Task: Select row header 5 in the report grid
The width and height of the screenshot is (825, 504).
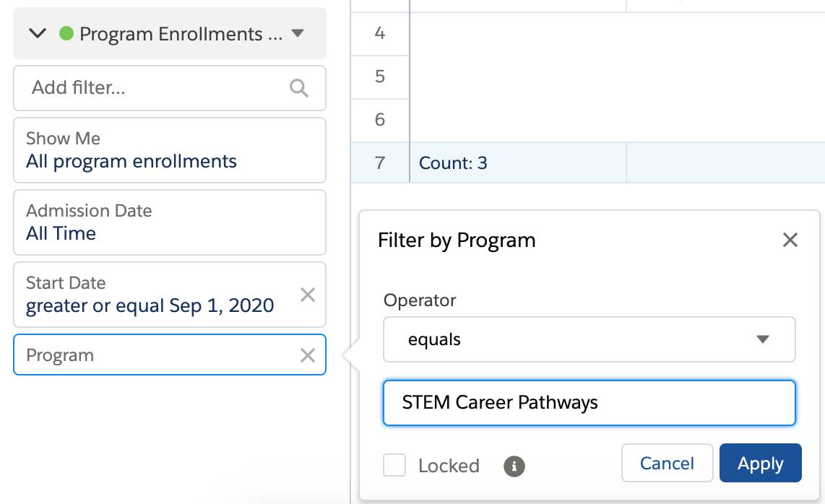Action: pyautogui.click(x=379, y=77)
